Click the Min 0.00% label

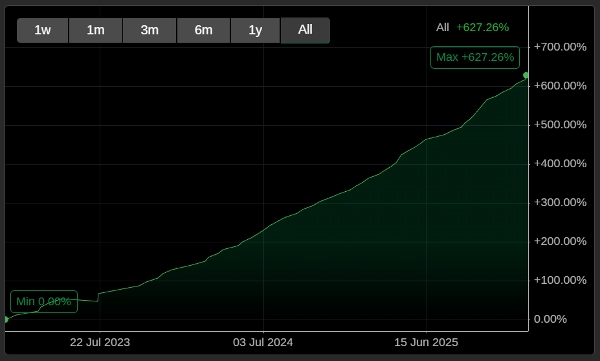(x=44, y=302)
